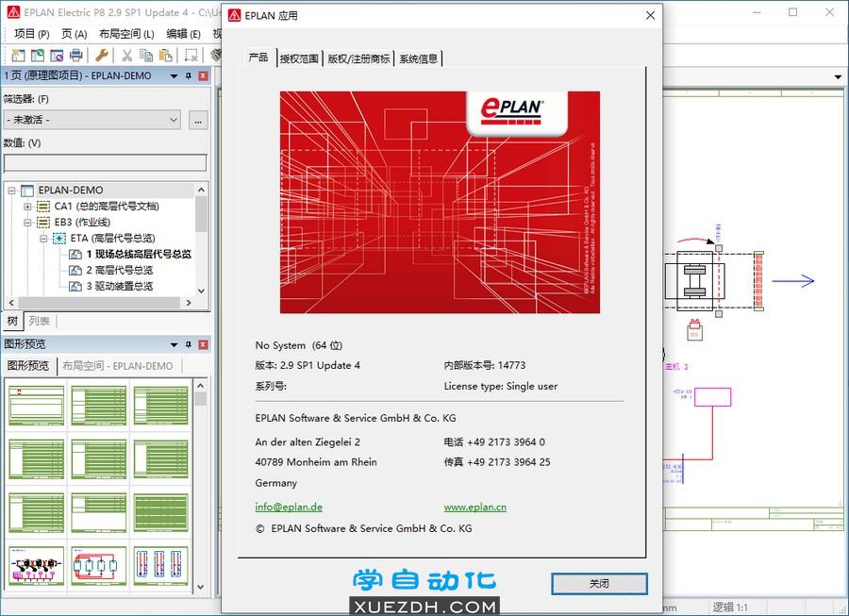Open the 编辑 (E) menu

pos(183,34)
